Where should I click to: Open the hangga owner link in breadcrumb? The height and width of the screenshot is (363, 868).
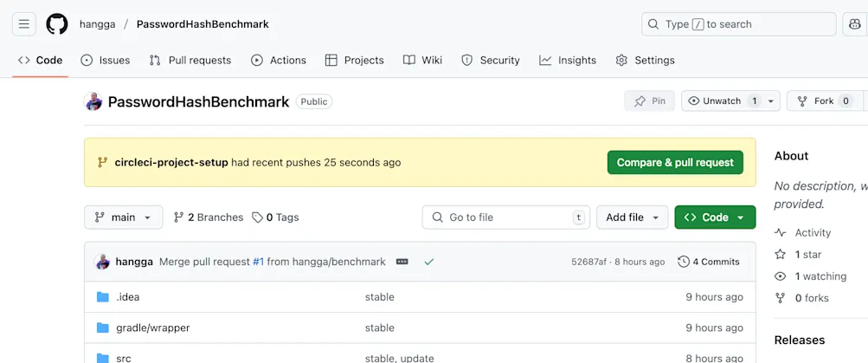[98, 24]
